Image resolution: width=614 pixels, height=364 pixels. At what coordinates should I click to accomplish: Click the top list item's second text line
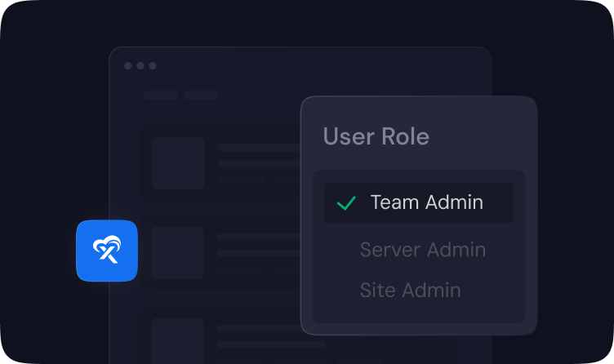click(258, 163)
